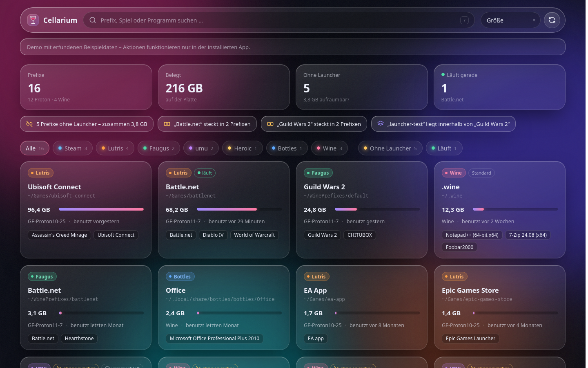Screen dimensions: 588x368
Task: Toggle the Wine filter chip
Action: pos(330,148)
